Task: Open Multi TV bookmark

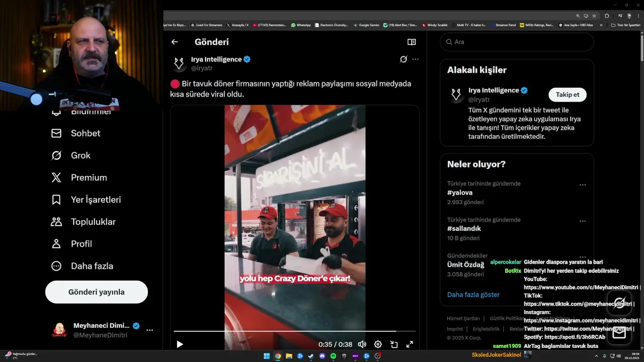Action: click(x=469, y=25)
